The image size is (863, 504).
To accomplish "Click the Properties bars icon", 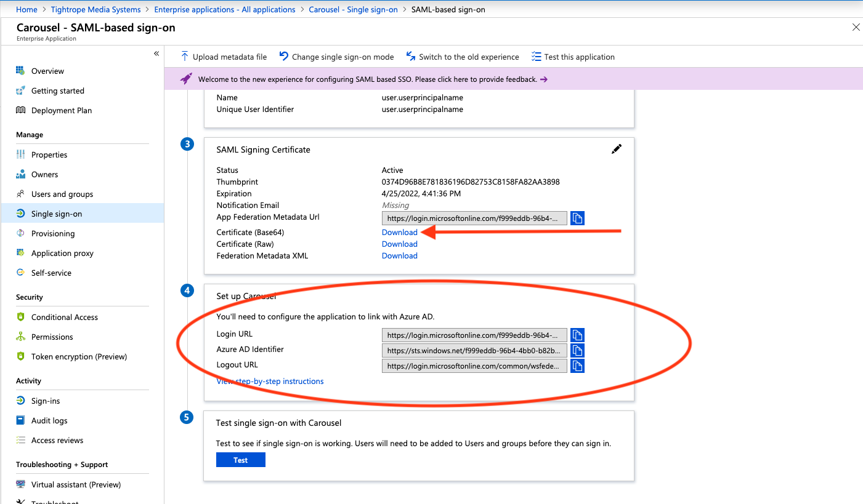I will pos(20,154).
